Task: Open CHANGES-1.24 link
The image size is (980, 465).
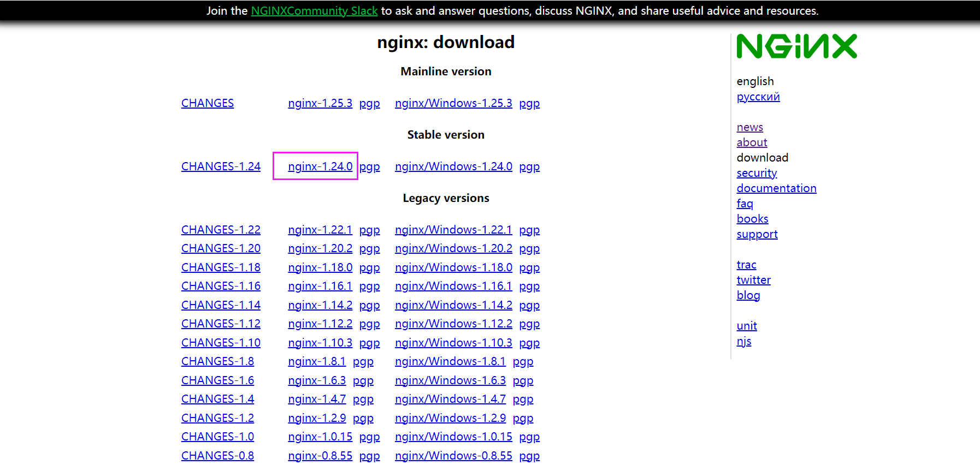Action: [221, 166]
